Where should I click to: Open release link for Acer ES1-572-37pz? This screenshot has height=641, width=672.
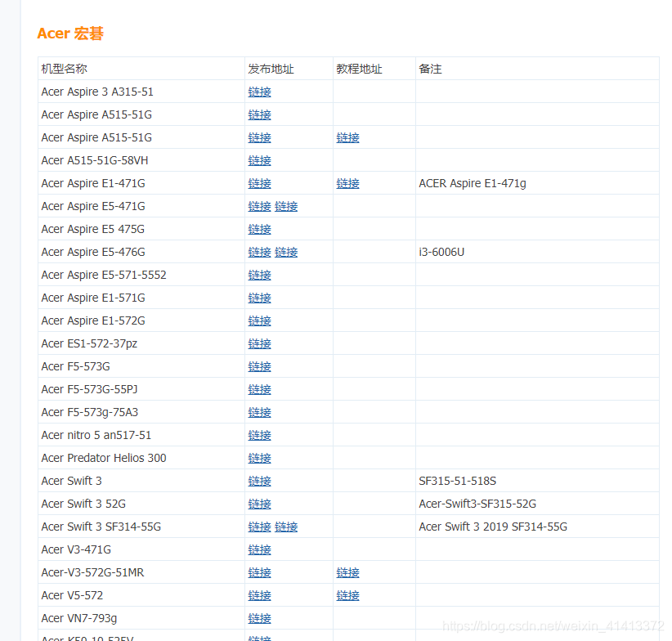(259, 343)
